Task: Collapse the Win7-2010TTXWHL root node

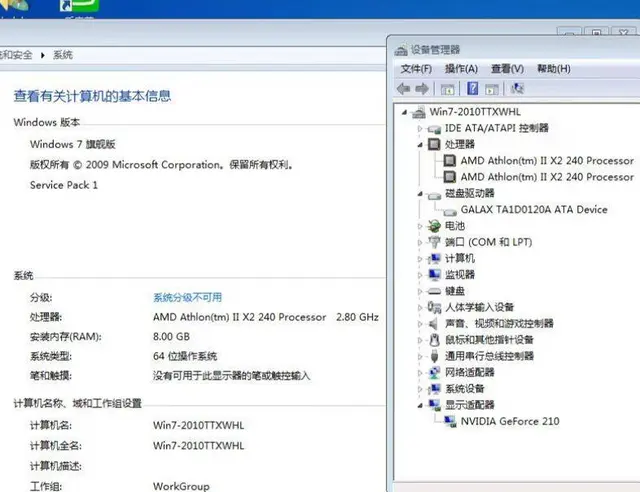Action: click(404, 112)
